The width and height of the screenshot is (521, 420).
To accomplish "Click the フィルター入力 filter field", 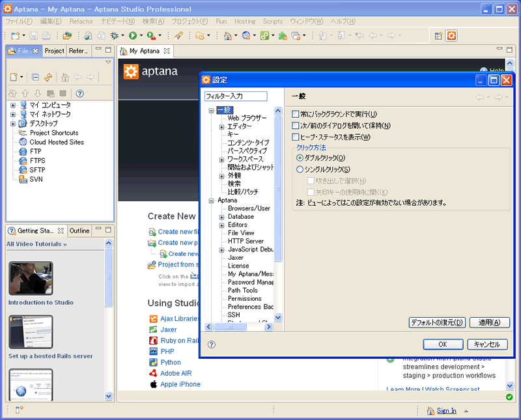I will point(236,96).
